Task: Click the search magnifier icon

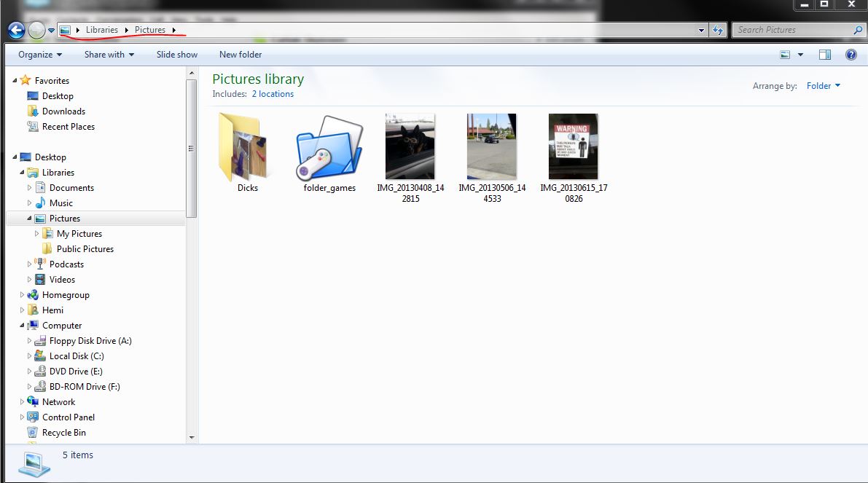Action: pos(858,30)
